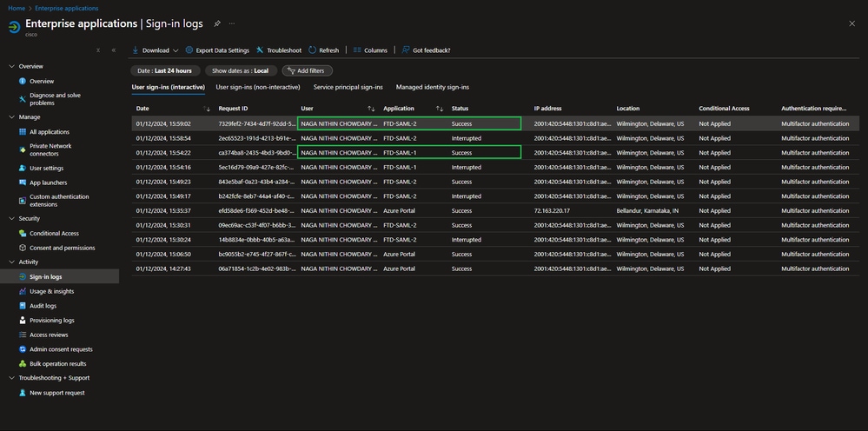This screenshot has width=868, height=431.
Task: Collapse the Security section in sidebar
Action: pyautogui.click(x=11, y=219)
